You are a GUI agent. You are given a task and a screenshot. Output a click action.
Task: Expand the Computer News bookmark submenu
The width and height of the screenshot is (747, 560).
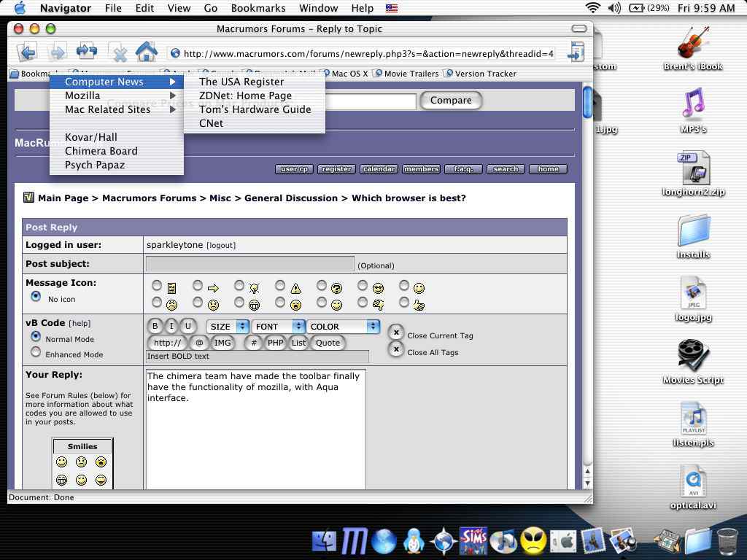[117, 82]
